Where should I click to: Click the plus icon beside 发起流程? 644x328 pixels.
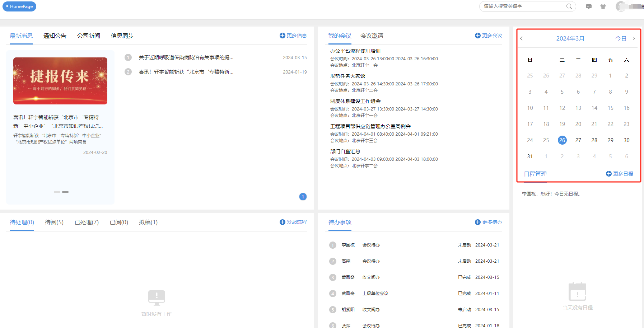[282, 222]
